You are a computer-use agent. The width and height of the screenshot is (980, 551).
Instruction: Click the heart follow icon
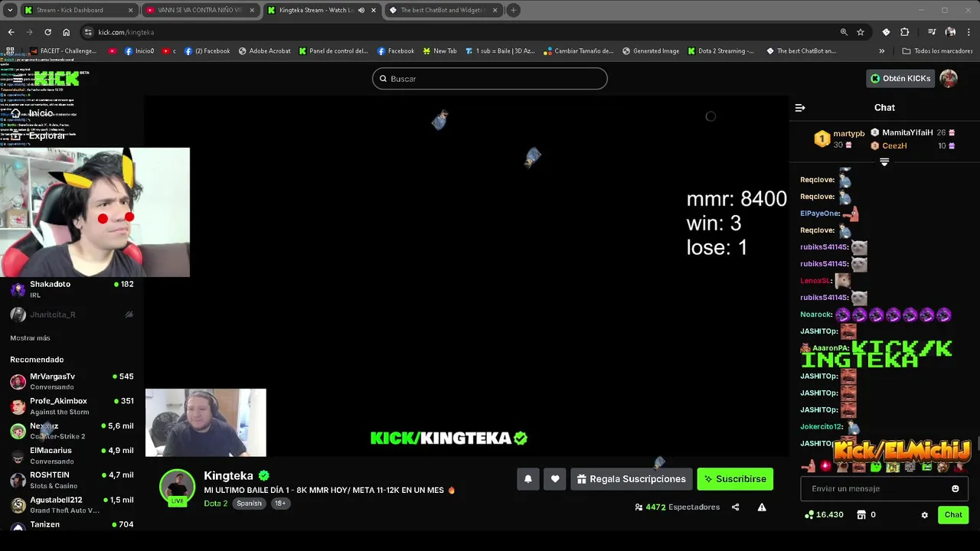click(555, 479)
